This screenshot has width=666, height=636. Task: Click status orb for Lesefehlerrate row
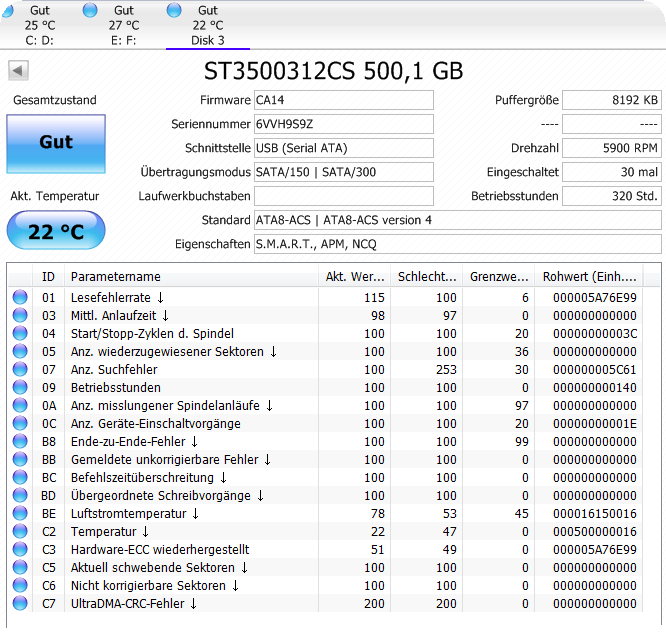[x=20, y=298]
